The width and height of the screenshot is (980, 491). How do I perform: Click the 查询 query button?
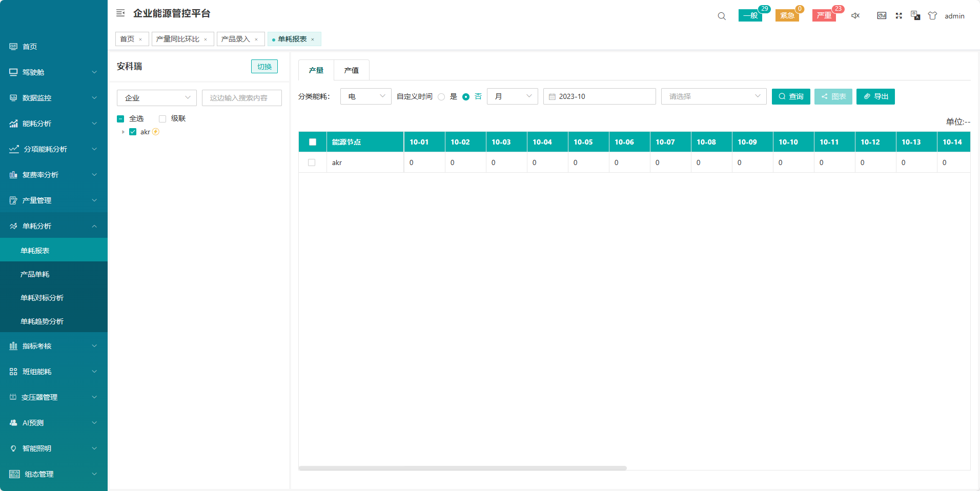tap(790, 96)
